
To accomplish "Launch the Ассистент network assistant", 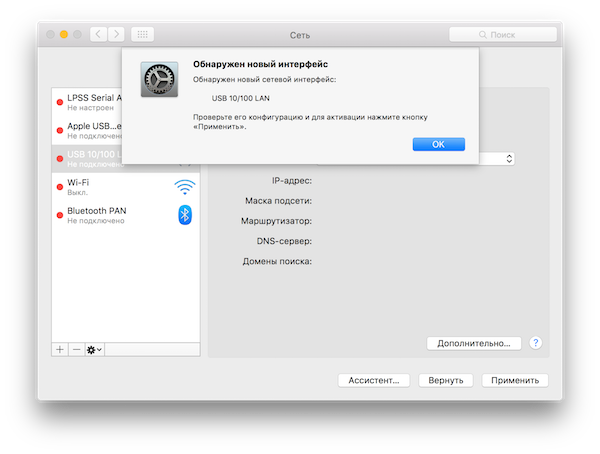I will (x=373, y=381).
